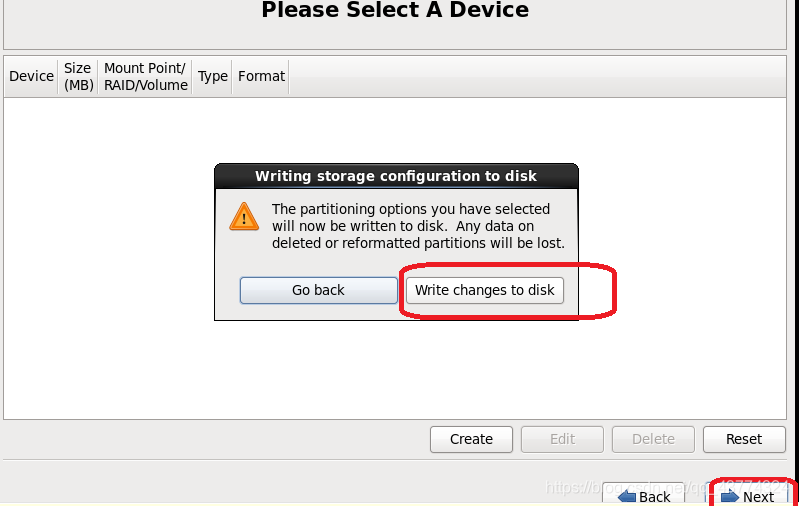Click the Back button with arrow
Screen dimensions: 799x506
point(644,495)
